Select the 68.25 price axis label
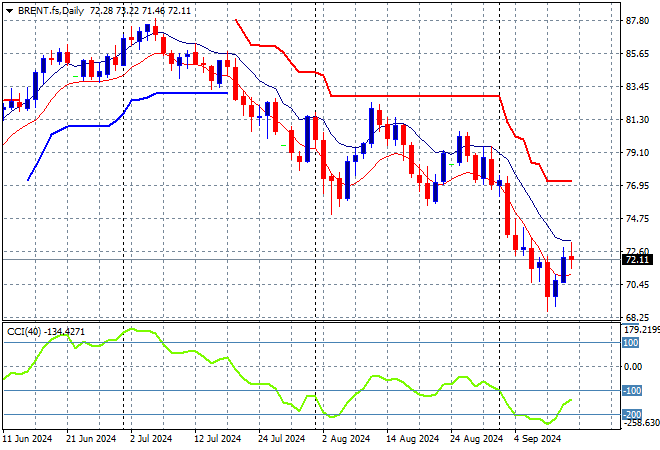 pyautogui.click(x=637, y=317)
